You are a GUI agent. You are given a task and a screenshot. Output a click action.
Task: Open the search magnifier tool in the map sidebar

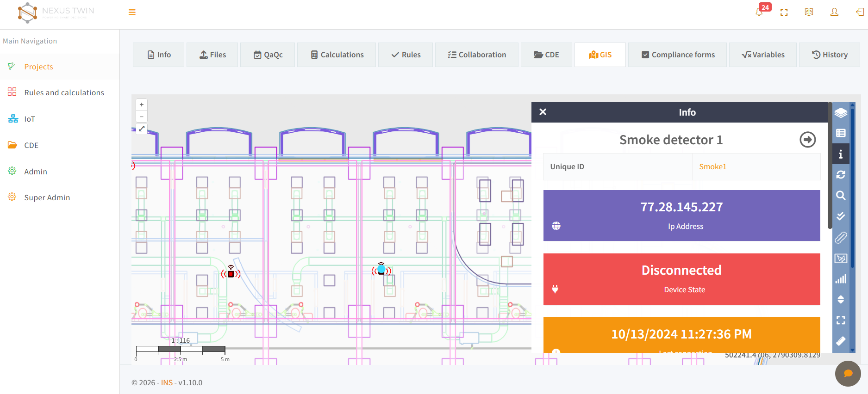tap(841, 196)
